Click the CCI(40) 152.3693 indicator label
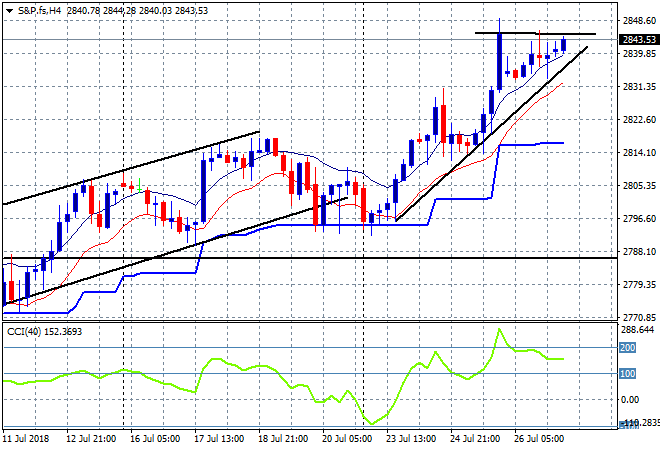The height and width of the screenshot is (450, 660). point(44,332)
